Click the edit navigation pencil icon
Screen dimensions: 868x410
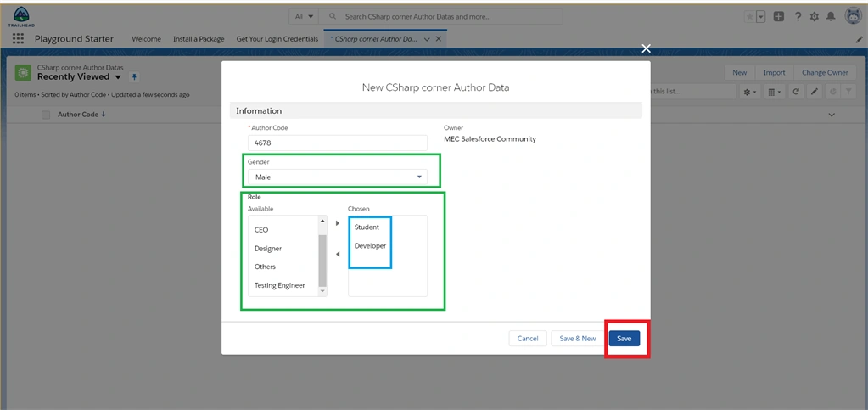pyautogui.click(x=860, y=39)
